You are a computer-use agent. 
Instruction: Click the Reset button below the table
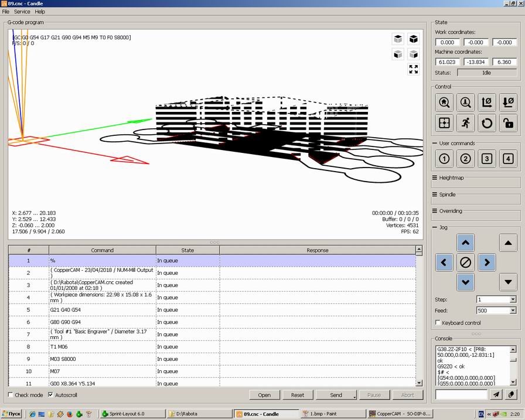point(298,395)
